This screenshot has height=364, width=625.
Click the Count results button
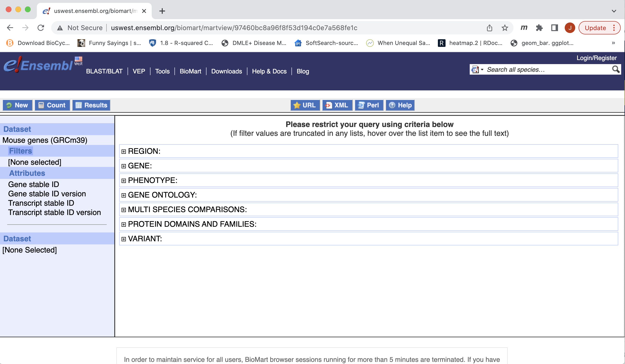pyautogui.click(x=52, y=105)
